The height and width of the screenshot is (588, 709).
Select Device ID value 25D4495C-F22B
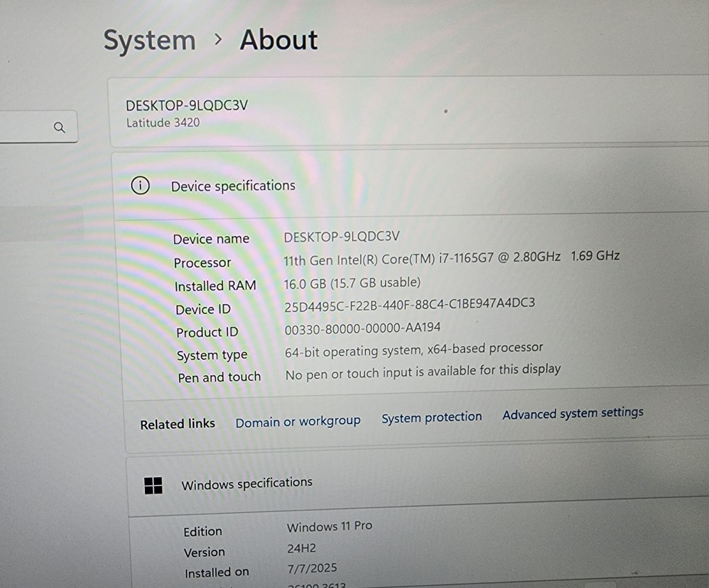(x=409, y=305)
